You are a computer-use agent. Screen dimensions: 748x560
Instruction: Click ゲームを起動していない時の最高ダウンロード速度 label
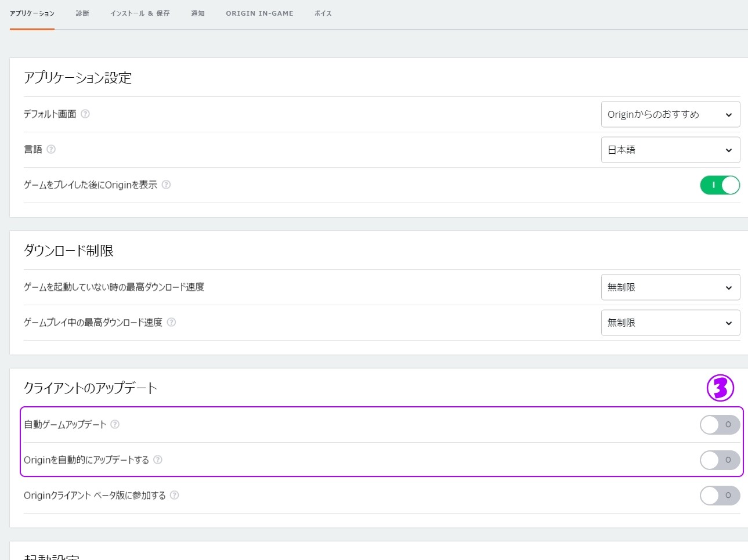[x=114, y=287]
